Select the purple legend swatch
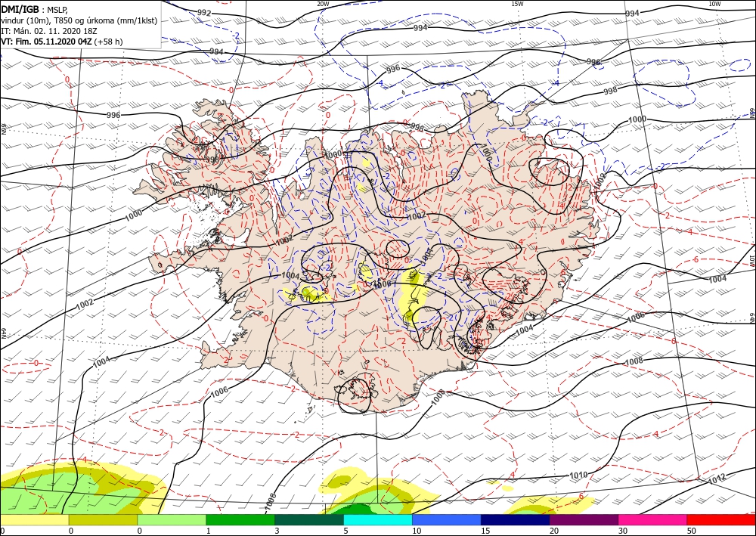This screenshot has height=536, width=756. [x=584, y=519]
